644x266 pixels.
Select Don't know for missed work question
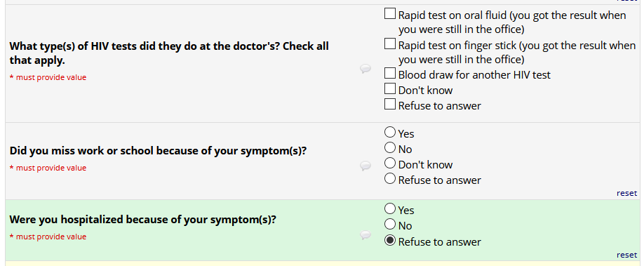(x=390, y=163)
